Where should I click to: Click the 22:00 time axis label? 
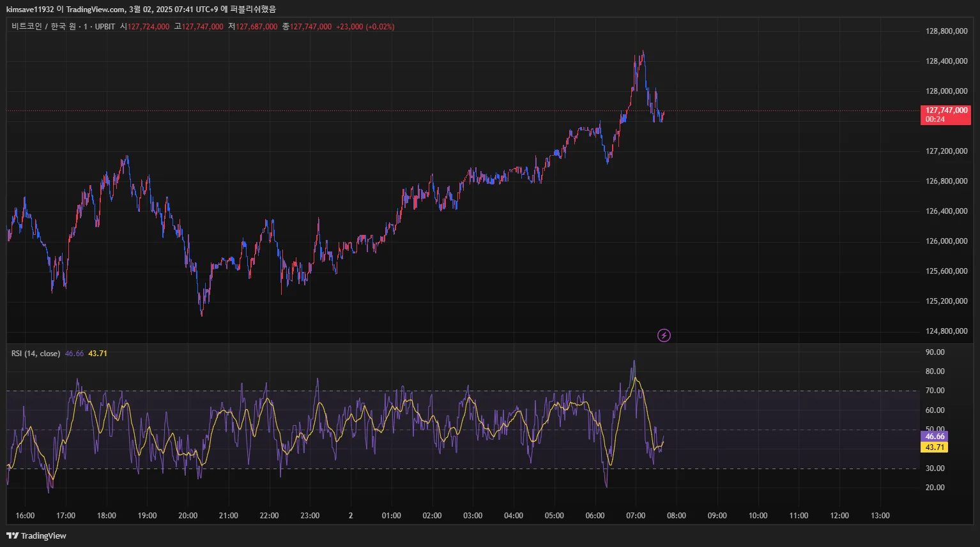pos(270,516)
